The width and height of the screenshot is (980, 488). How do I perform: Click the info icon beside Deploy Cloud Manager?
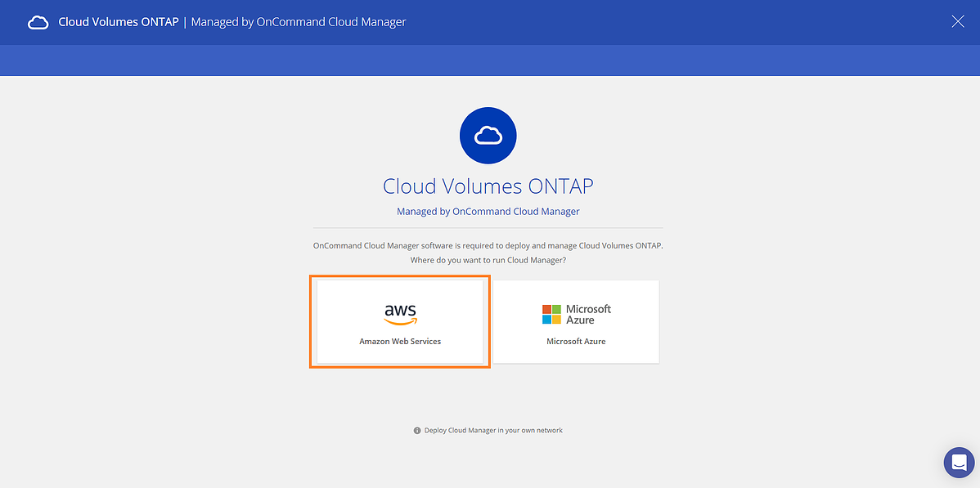tap(417, 430)
